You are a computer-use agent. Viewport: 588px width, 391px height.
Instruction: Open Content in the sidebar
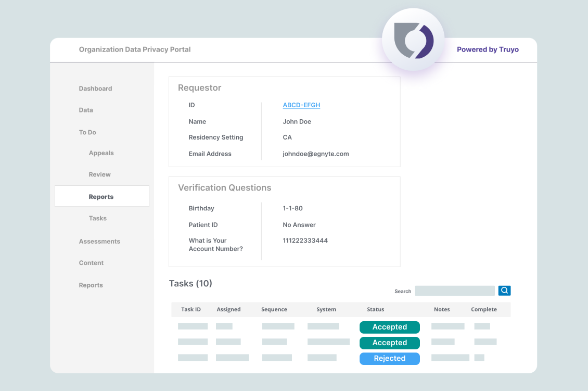[91, 263]
